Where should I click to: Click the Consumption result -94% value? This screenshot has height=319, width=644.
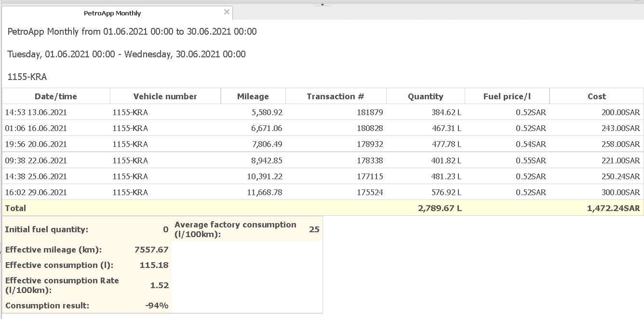click(x=157, y=306)
